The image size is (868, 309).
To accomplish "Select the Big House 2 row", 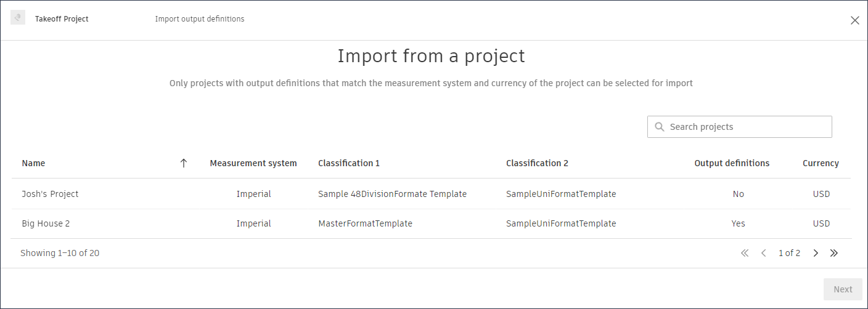I will (46, 223).
